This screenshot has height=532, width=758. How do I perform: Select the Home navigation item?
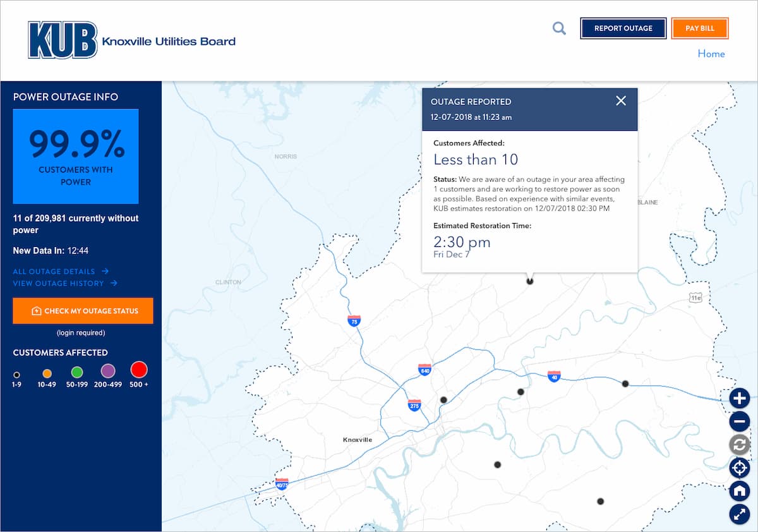pos(711,54)
